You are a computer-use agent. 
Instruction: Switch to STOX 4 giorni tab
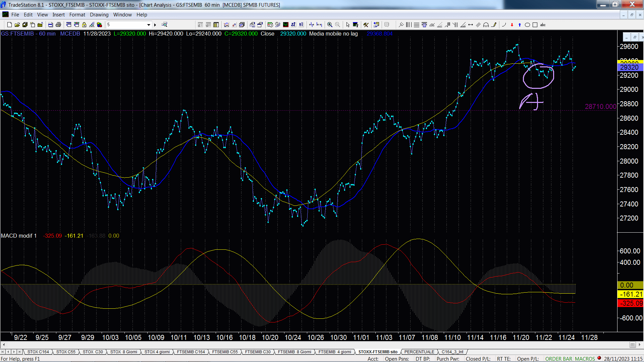[x=157, y=352]
